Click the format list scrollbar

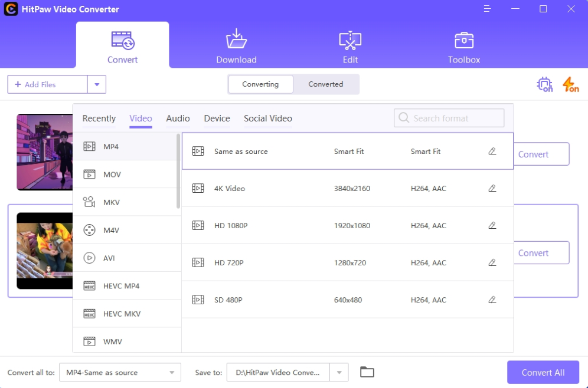click(x=178, y=171)
